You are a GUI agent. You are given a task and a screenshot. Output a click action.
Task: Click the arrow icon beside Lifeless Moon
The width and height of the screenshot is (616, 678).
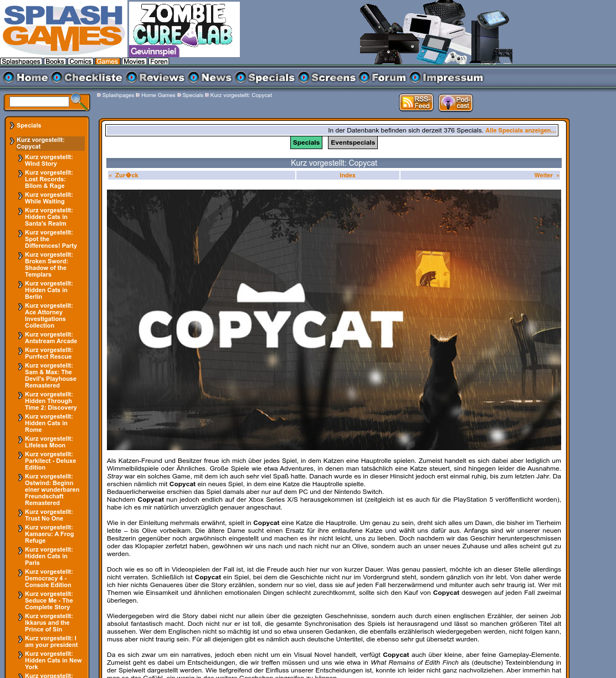(20, 440)
